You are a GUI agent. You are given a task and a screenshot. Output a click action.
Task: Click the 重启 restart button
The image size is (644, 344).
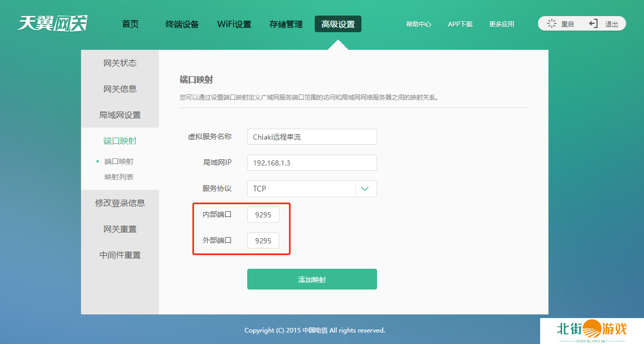(560, 24)
